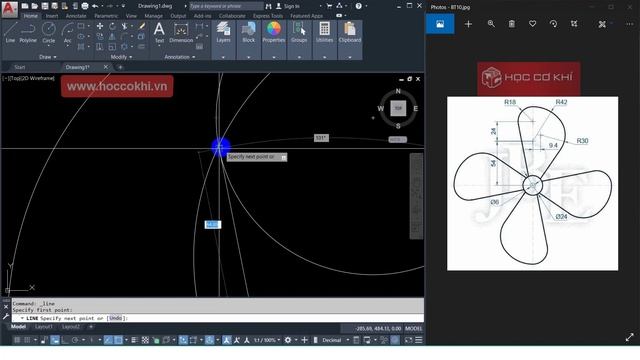This screenshot has height=360, width=640.
Task: Click crop icon in Photos window
Action: click(x=574, y=24)
